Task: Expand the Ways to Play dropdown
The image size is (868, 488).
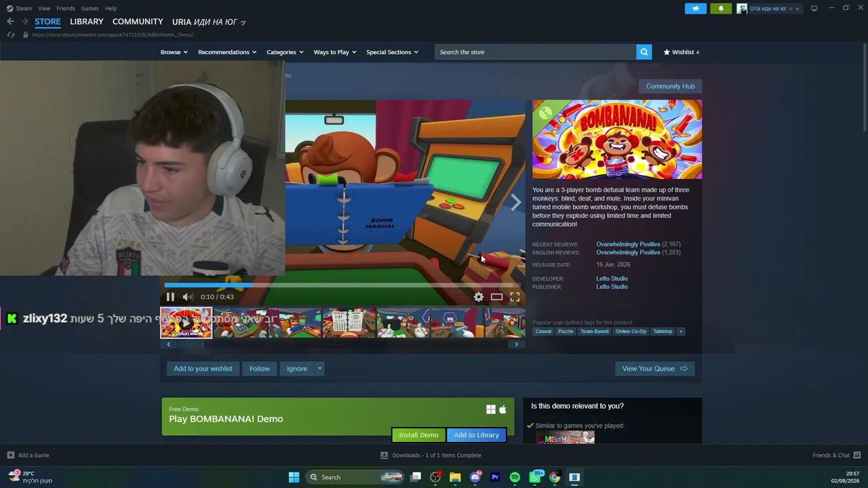Action: 335,52
